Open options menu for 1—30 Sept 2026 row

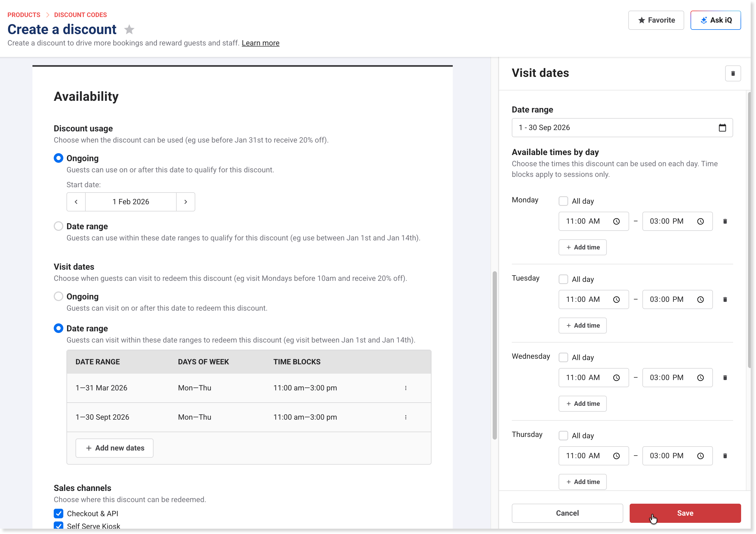coord(406,418)
